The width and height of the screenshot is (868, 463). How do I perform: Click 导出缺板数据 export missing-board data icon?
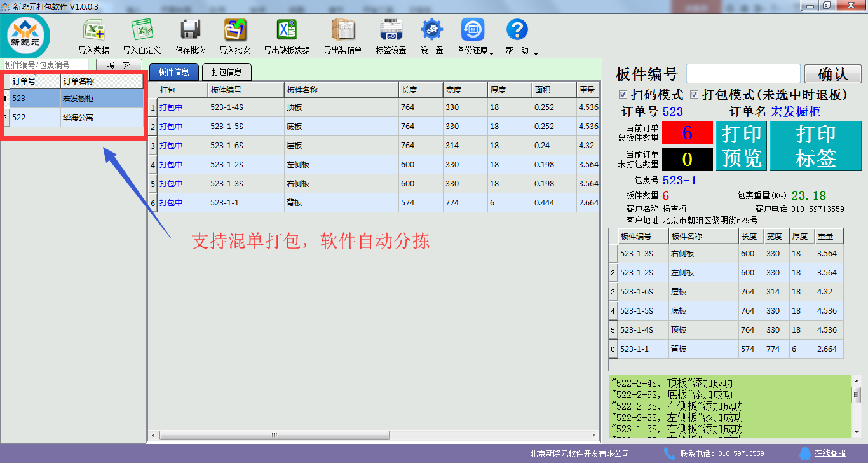tap(287, 30)
